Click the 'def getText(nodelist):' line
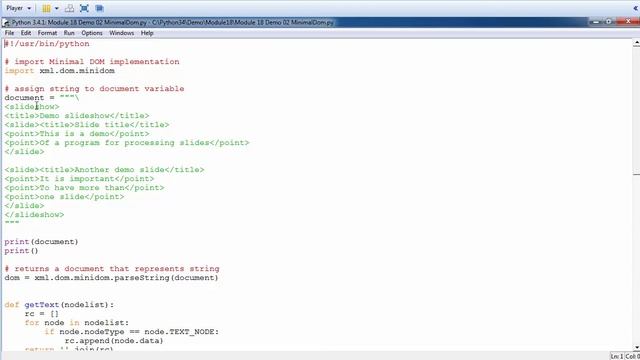Image resolution: width=640 pixels, height=360 pixels. pyautogui.click(x=59, y=304)
